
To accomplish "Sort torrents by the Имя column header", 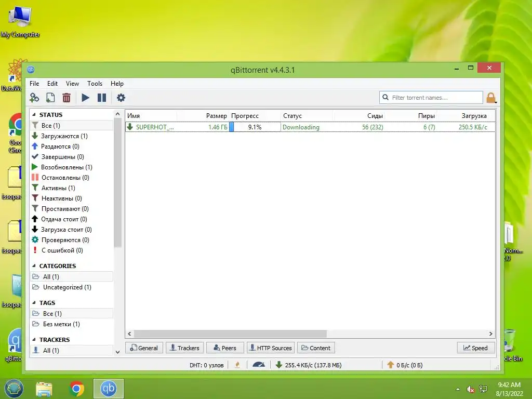I will [152, 116].
